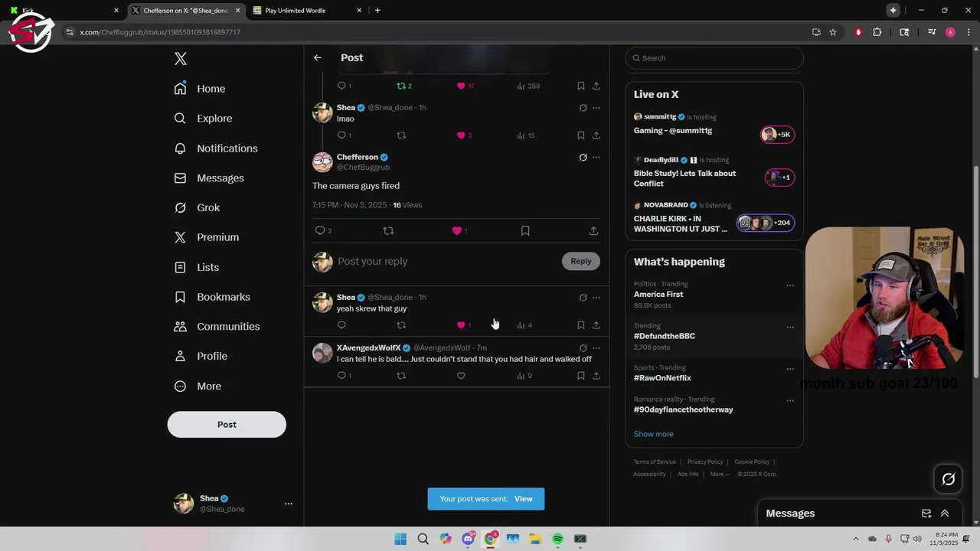Click Show more under trends

click(x=654, y=435)
